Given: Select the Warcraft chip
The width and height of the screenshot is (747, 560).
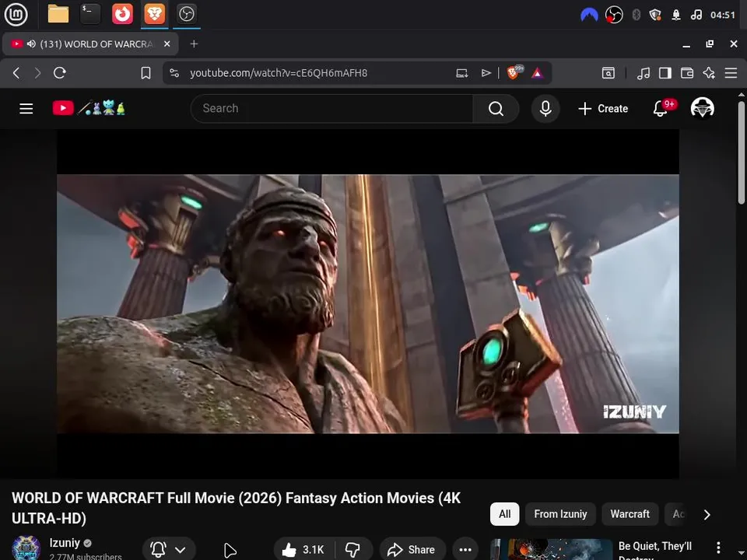Looking at the screenshot, I should point(630,514).
